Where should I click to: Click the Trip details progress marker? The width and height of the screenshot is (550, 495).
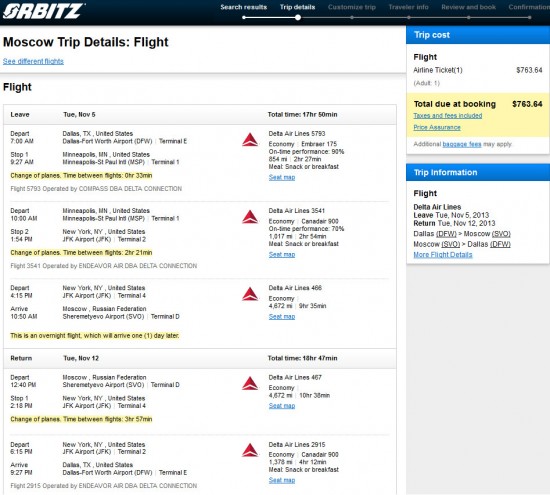(298, 17)
